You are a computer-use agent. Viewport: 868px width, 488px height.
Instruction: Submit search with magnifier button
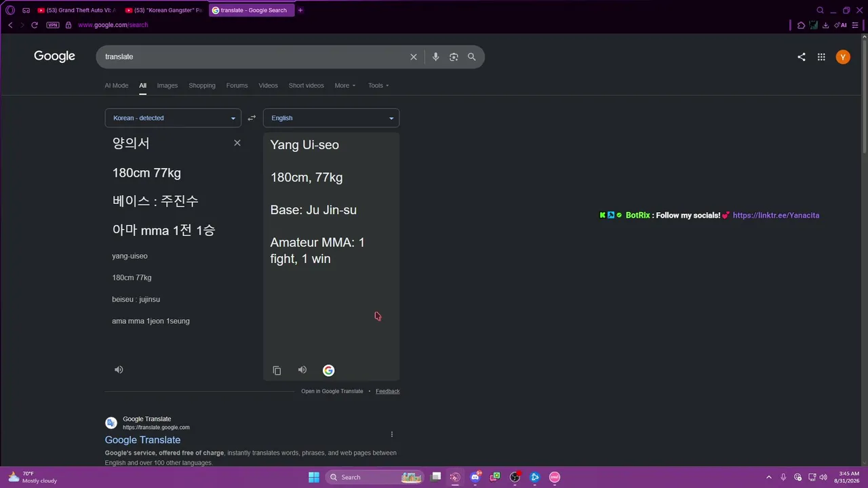[472, 57]
